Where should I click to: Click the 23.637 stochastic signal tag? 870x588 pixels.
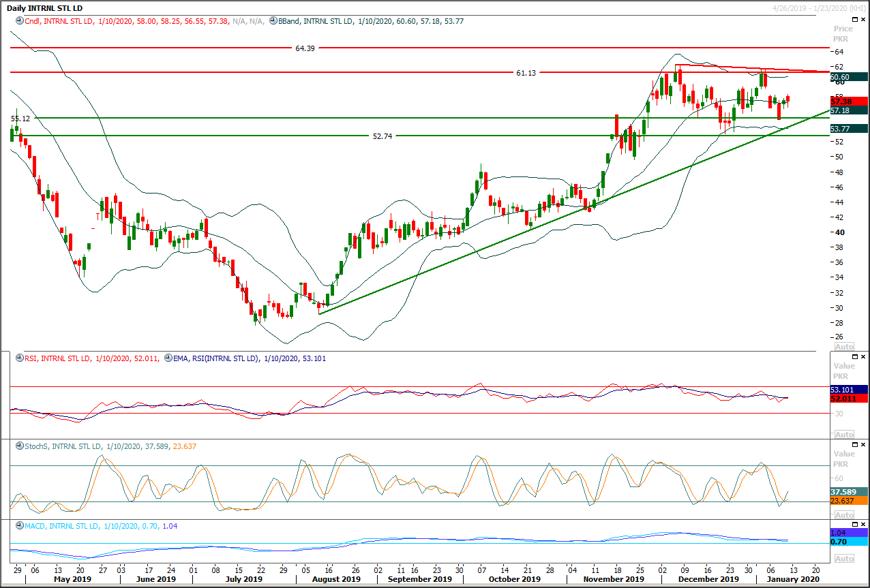pos(849,501)
